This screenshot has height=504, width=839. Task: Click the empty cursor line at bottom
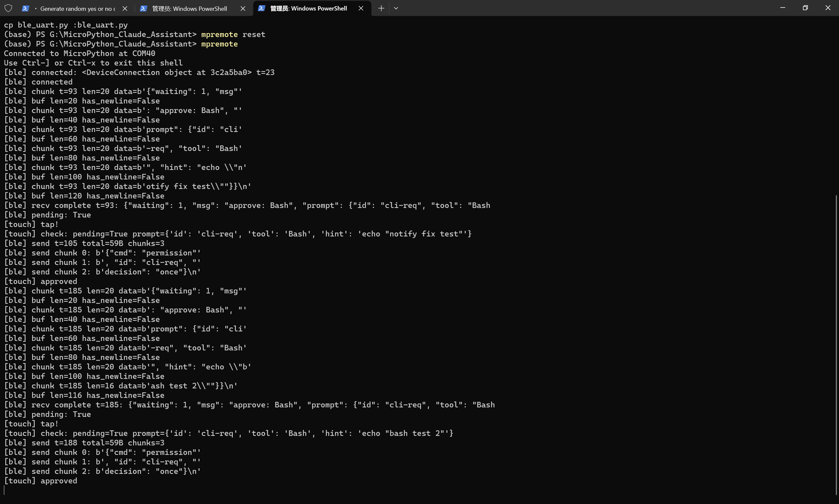tap(136, 490)
